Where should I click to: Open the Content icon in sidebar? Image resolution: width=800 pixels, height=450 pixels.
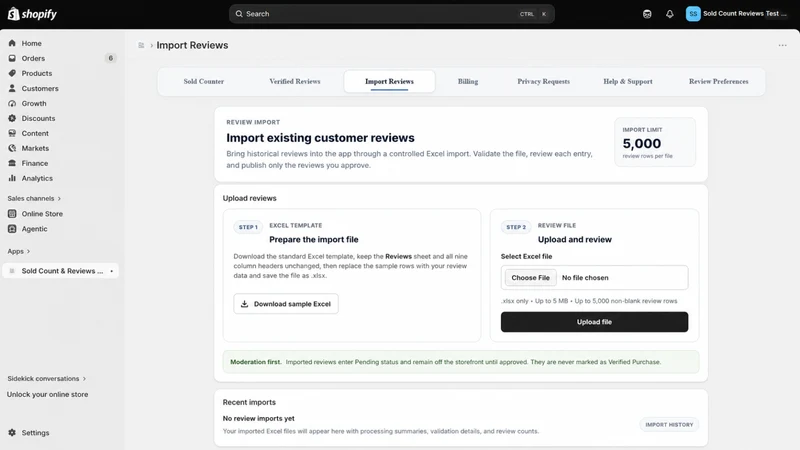[x=12, y=133]
